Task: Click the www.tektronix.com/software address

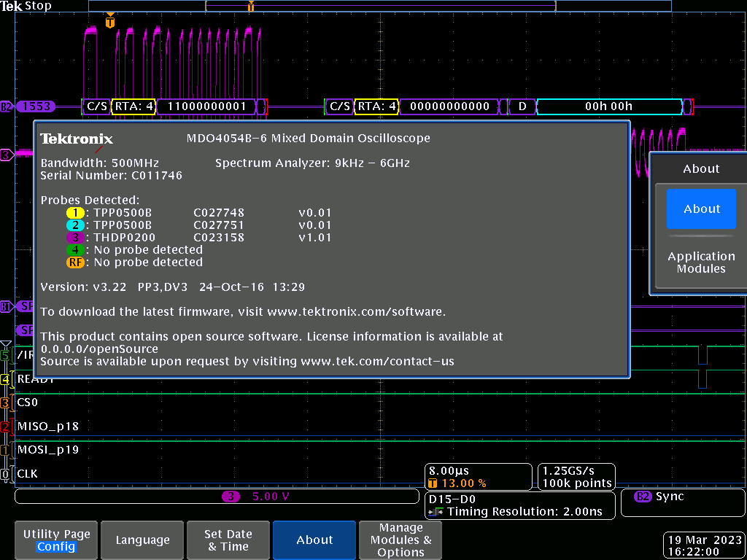Action: (356, 312)
